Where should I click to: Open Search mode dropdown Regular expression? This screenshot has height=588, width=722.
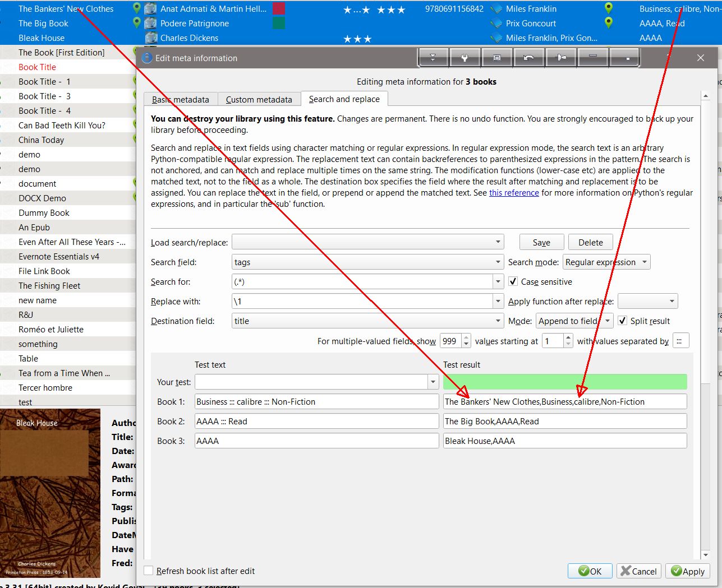606,262
